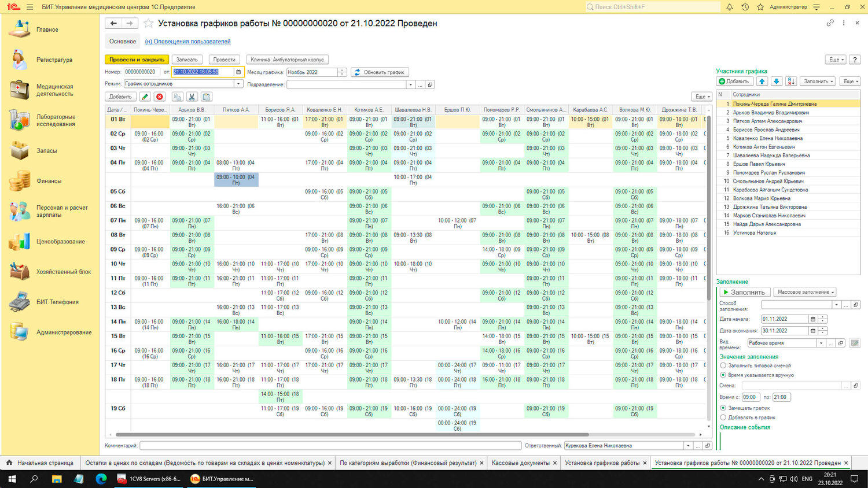Click the green pencil edit icon
This screenshot has width=868, height=488.
[x=145, y=97]
